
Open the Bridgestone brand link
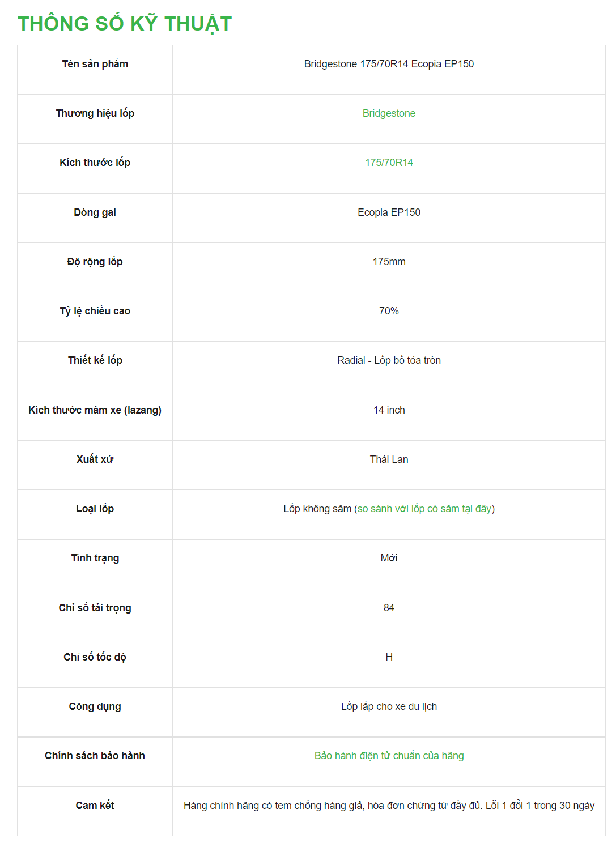coord(389,113)
